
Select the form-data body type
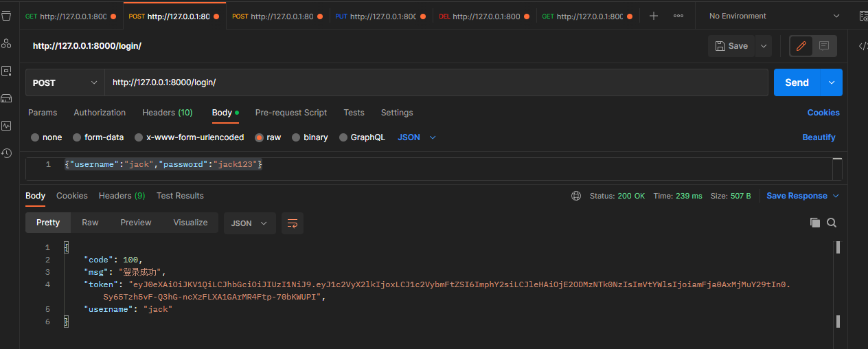click(98, 137)
